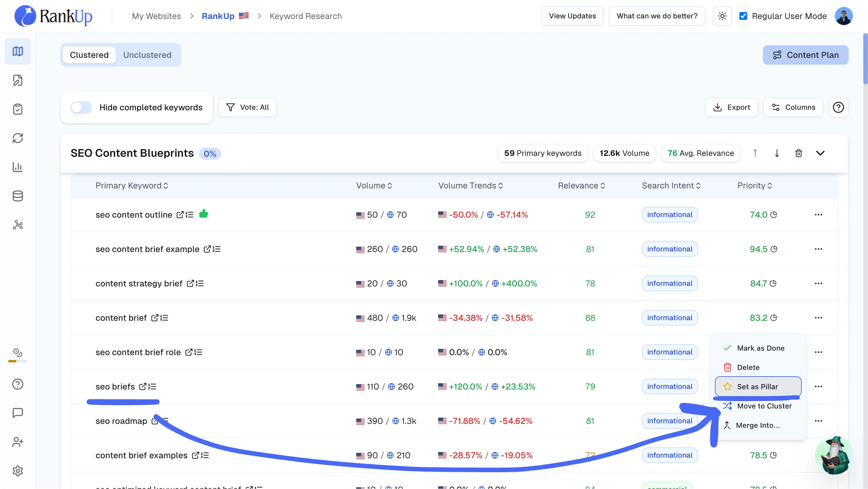Click thumbs-up on seo content outline
This screenshot has width=868, height=489.
click(203, 214)
